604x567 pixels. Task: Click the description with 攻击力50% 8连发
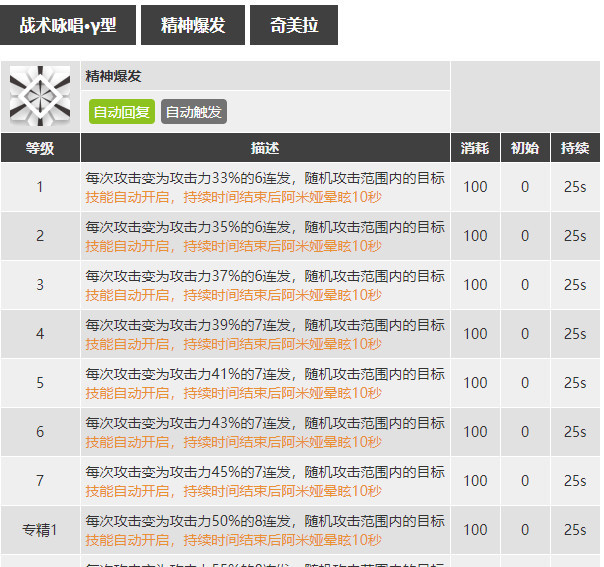tap(265, 521)
